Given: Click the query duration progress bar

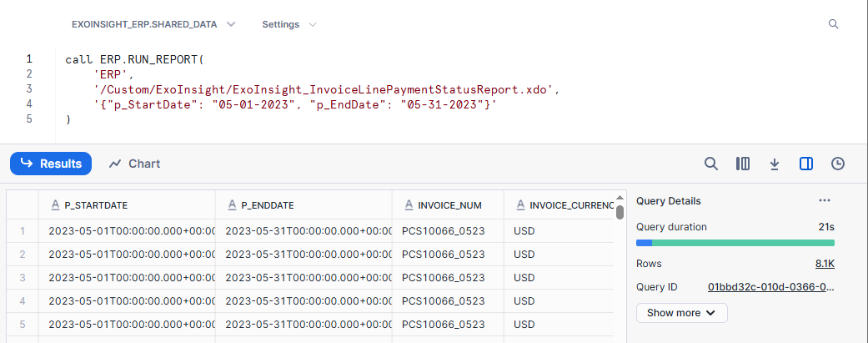Looking at the screenshot, I should (735, 243).
